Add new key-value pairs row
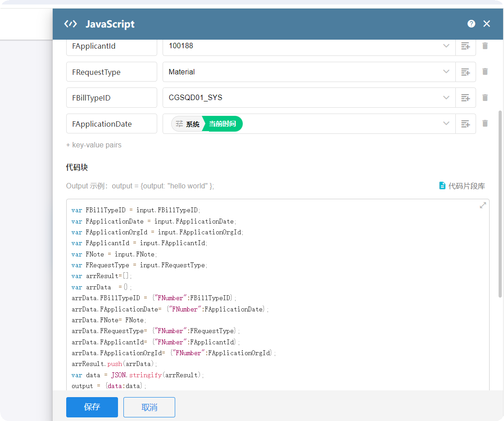This screenshot has width=504, height=421. [94, 145]
